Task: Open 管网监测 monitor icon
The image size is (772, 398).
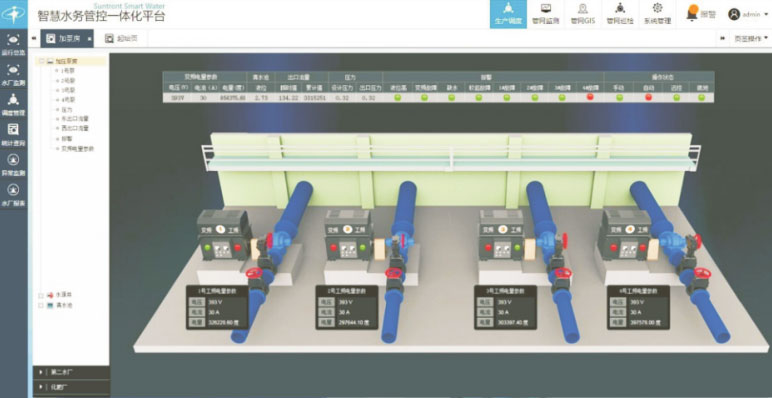Action: (x=546, y=14)
